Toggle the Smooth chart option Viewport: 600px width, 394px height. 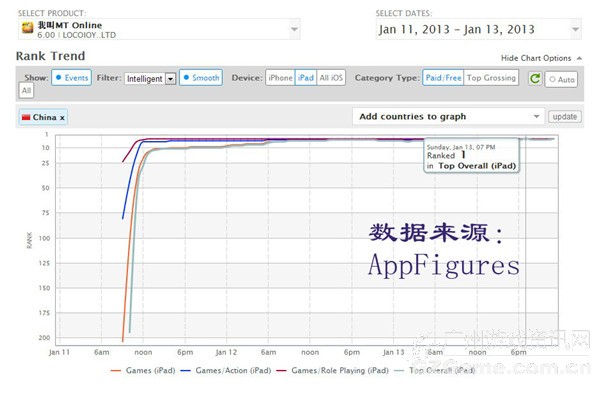tap(201, 78)
